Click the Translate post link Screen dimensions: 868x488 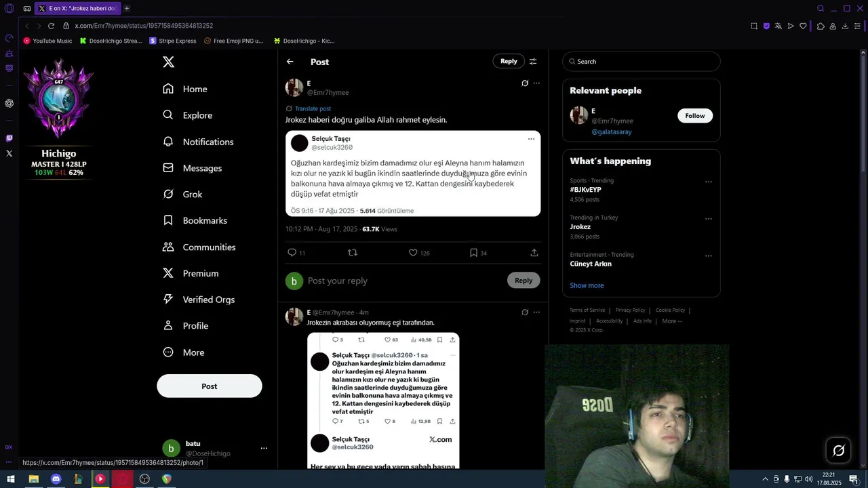tap(313, 108)
